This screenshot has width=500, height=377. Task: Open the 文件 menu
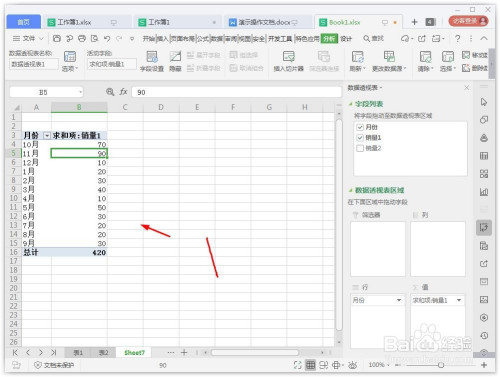point(28,39)
